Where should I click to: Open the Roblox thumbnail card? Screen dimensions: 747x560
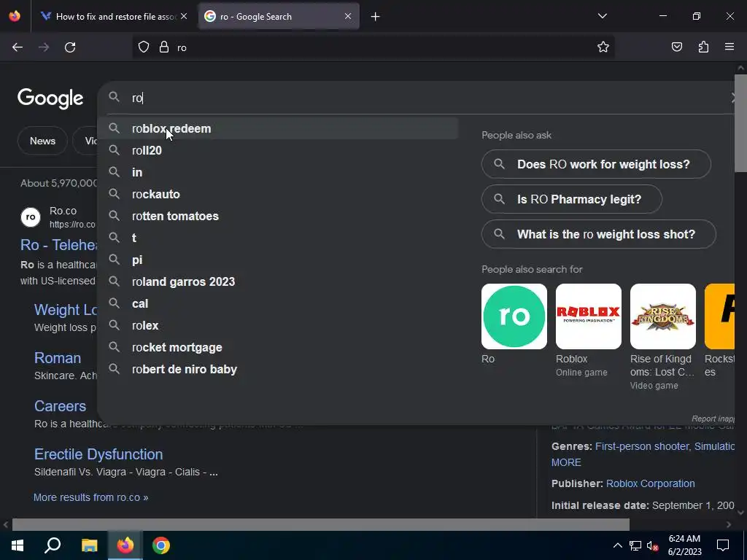(x=589, y=316)
